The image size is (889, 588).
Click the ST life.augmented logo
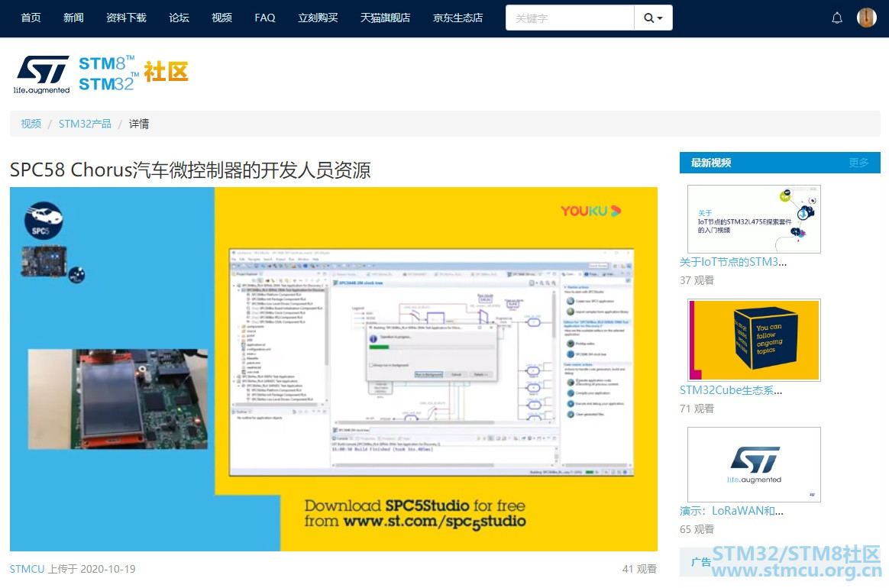coord(42,74)
